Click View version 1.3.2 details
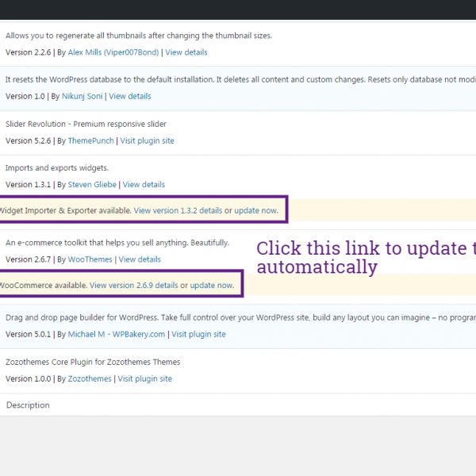This screenshot has width=476, height=476. [178, 211]
